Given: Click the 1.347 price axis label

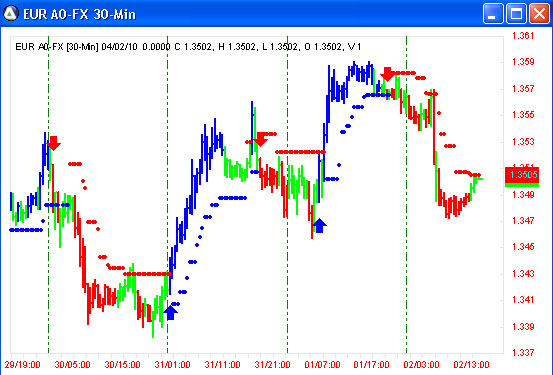Looking at the screenshot, I should click(523, 220).
